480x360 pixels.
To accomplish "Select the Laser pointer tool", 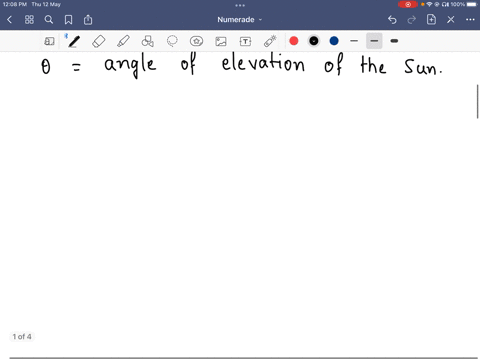I will click(x=270, y=41).
